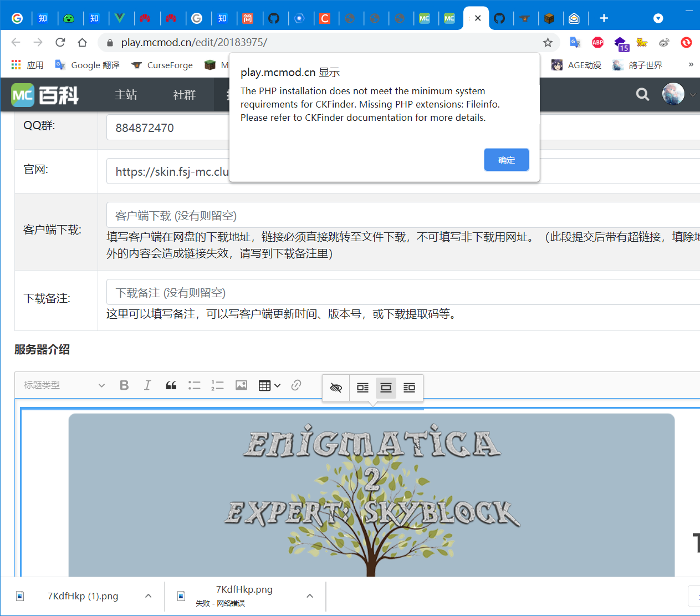Switch to the 主站 menu item
Image resolution: width=700 pixels, height=616 pixels.
pos(125,95)
